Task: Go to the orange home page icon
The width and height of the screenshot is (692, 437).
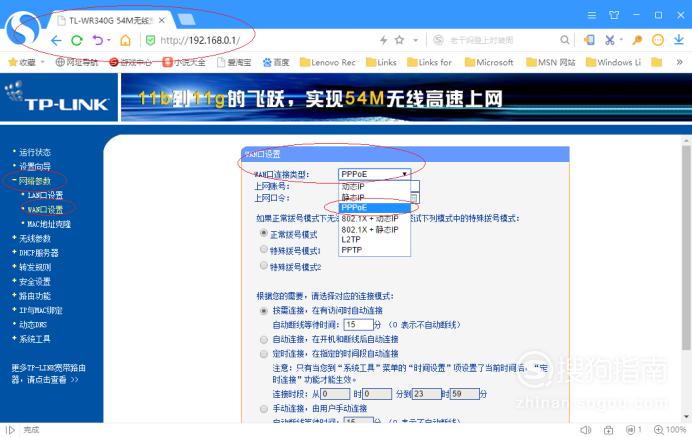Action: [125, 41]
